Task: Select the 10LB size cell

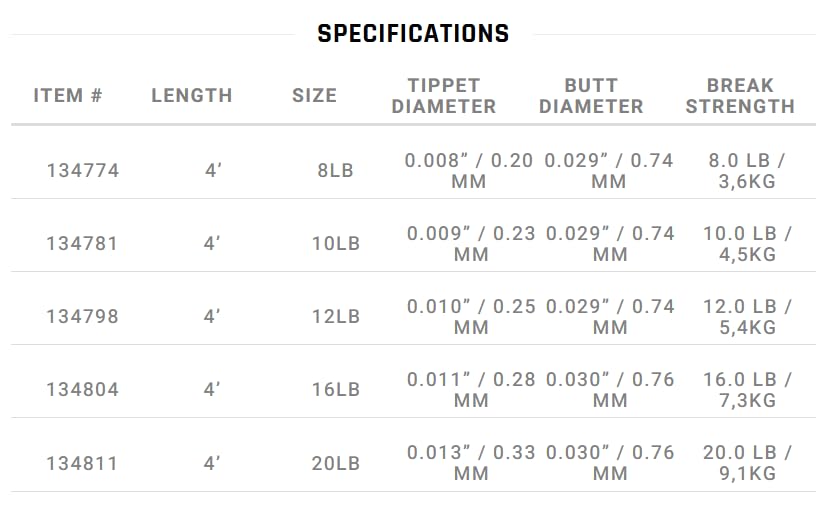Action: [x=336, y=244]
